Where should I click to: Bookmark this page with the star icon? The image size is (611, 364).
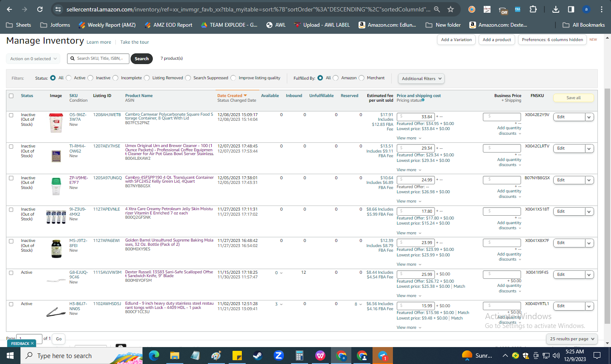451,9
